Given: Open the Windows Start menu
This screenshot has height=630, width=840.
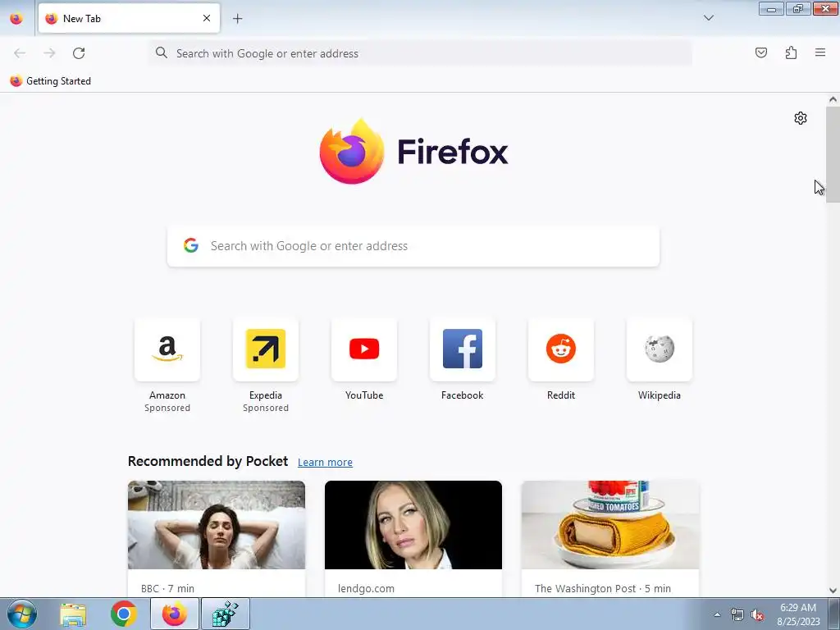Looking at the screenshot, I should click(x=21, y=614).
